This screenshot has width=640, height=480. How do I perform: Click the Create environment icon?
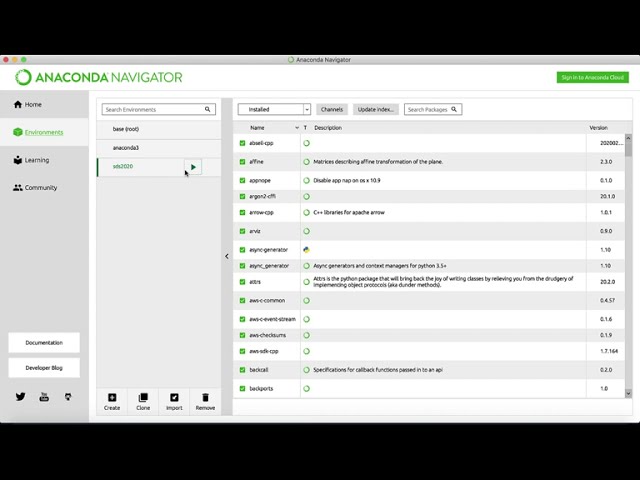112,398
